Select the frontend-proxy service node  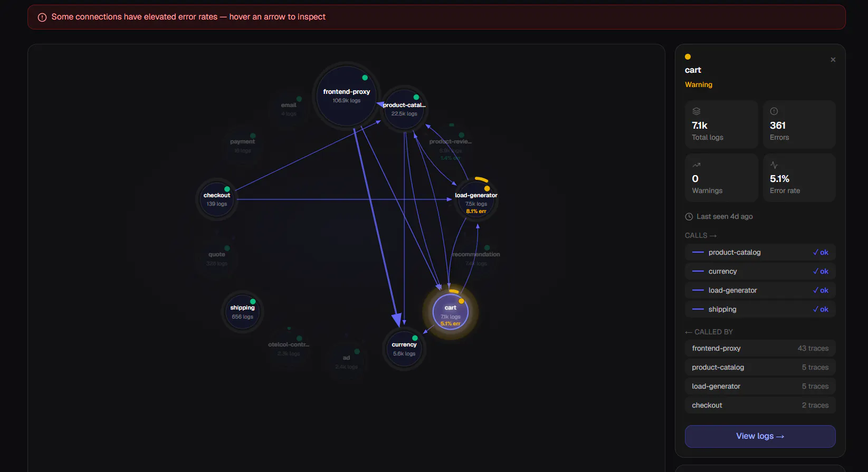(x=346, y=96)
